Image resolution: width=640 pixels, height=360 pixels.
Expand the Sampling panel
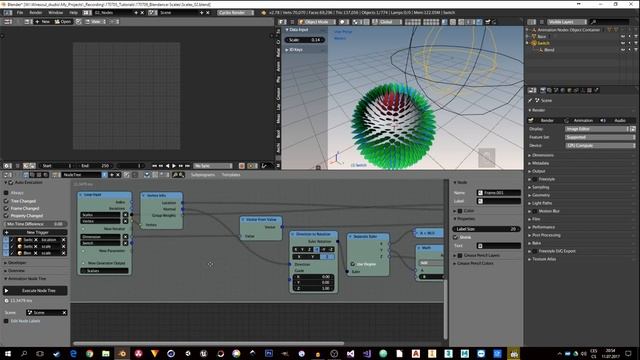pyautogui.click(x=539, y=187)
